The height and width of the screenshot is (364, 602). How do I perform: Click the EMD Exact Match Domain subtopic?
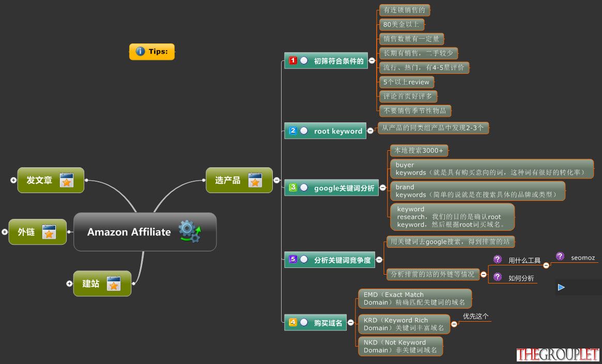click(415, 298)
